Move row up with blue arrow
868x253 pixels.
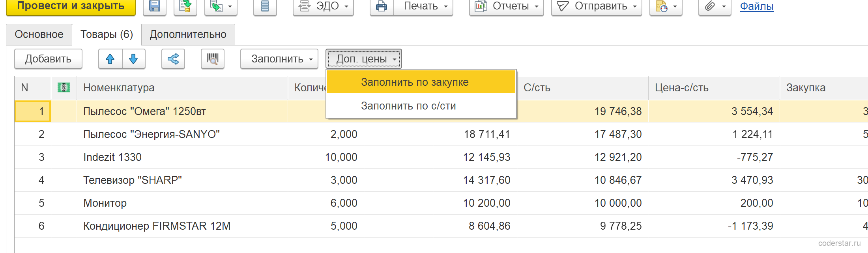point(110,59)
